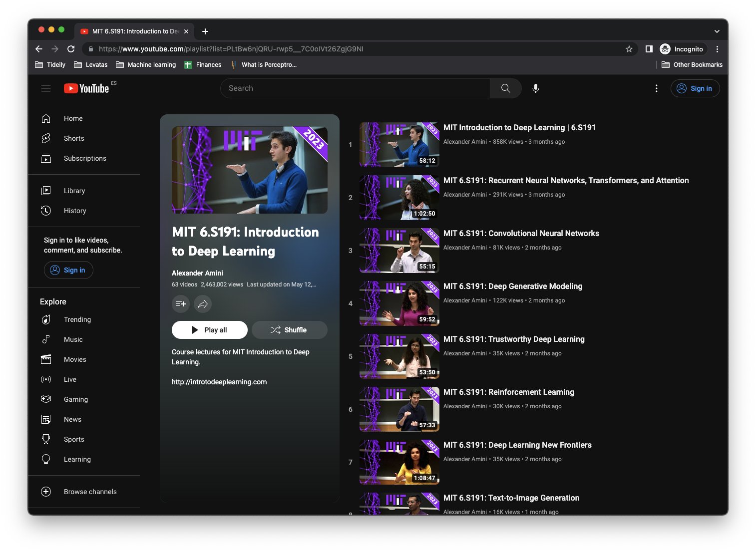Open a new browser tab
756x552 pixels.
[x=205, y=31]
